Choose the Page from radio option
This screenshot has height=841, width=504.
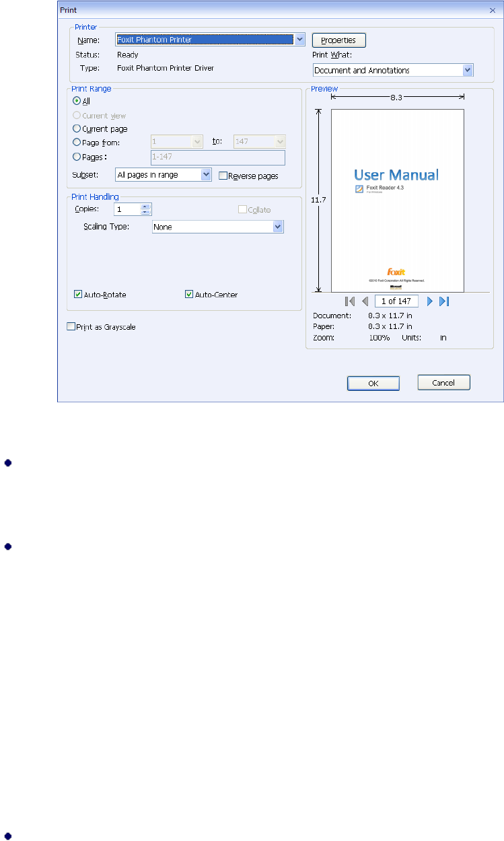77,142
